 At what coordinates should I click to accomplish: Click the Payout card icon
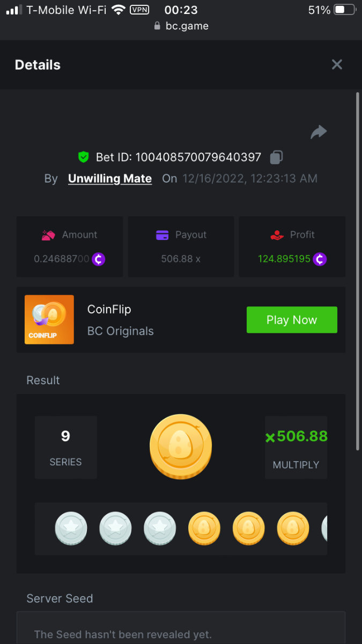(162, 235)
